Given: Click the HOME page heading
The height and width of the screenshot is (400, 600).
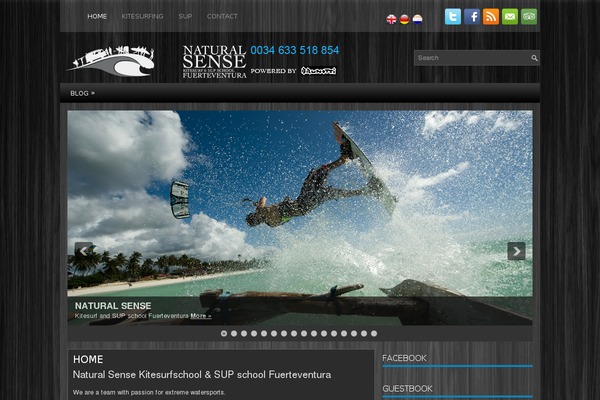Looking at the screenshot, I should (88, 359).
